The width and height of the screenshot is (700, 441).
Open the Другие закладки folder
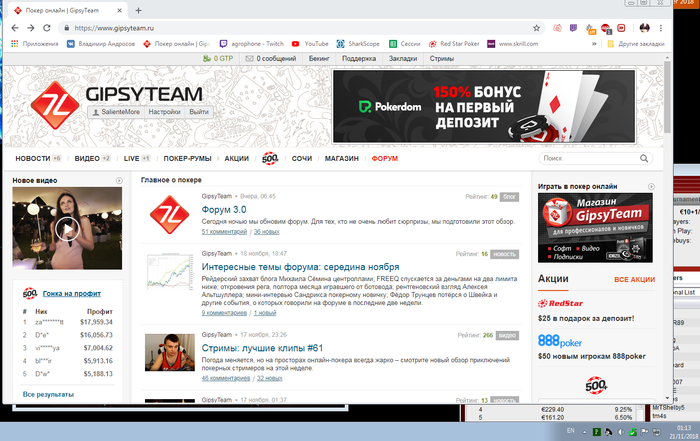(x=636, y=44)
